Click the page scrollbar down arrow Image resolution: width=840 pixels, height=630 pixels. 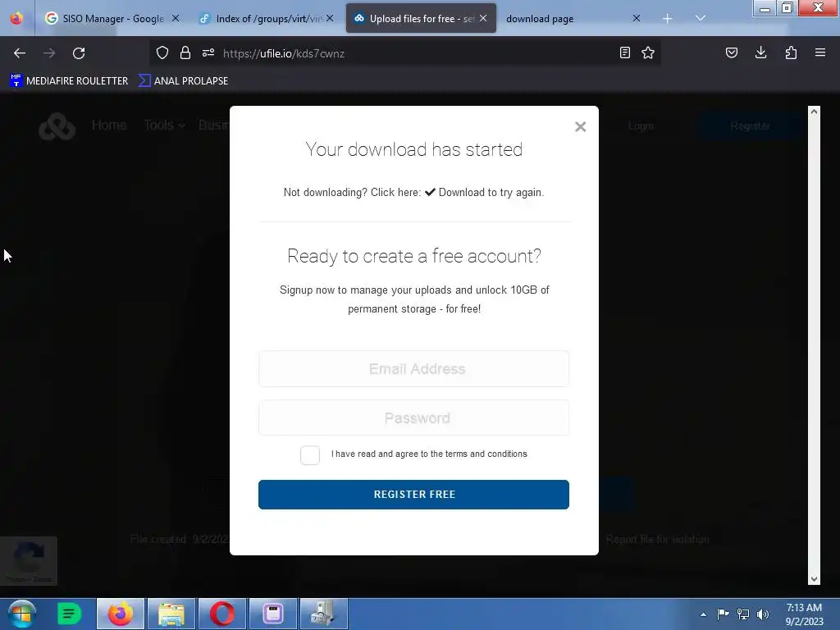coord(814,579)
